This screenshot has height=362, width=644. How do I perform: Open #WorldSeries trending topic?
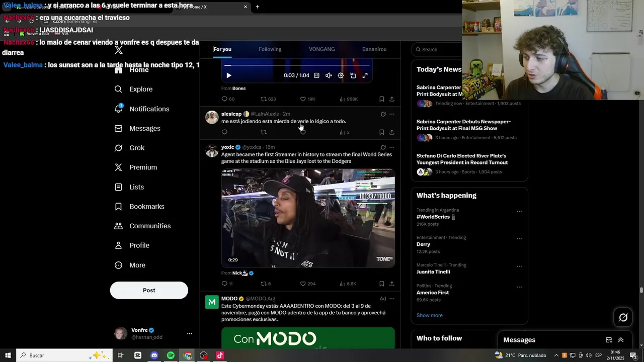click(x=433, y=217)
